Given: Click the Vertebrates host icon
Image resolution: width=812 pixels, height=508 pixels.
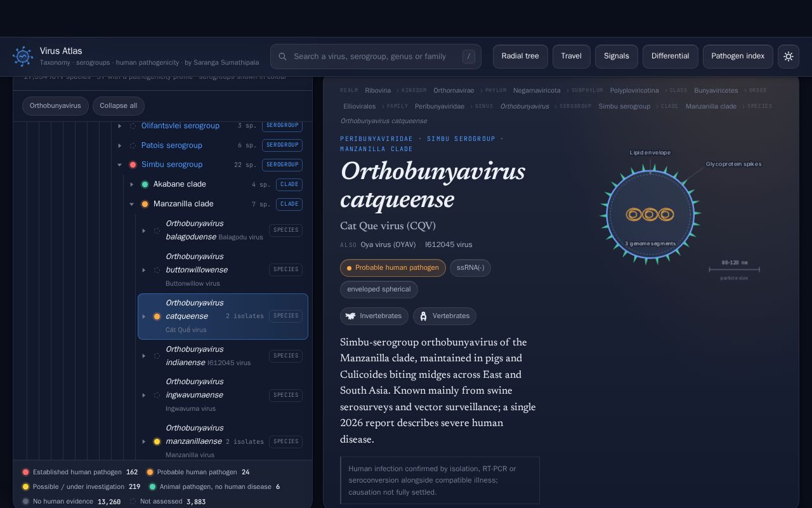Looking at the screenshot, I should coord(423,316).
